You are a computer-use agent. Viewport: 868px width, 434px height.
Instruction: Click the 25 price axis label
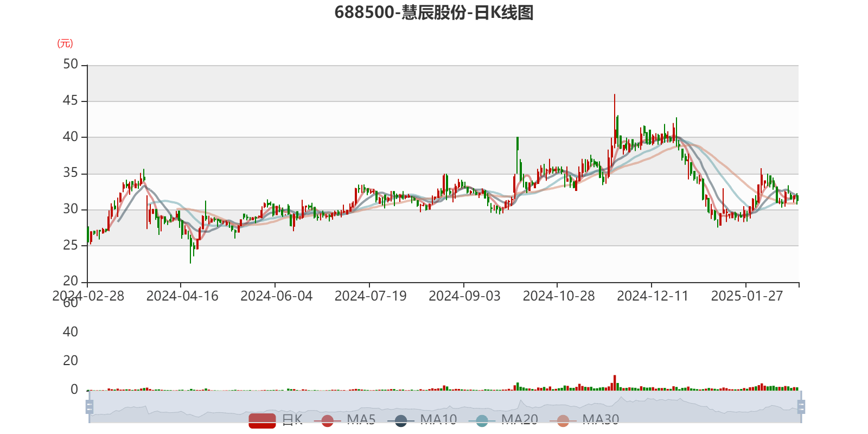[71, 245]
